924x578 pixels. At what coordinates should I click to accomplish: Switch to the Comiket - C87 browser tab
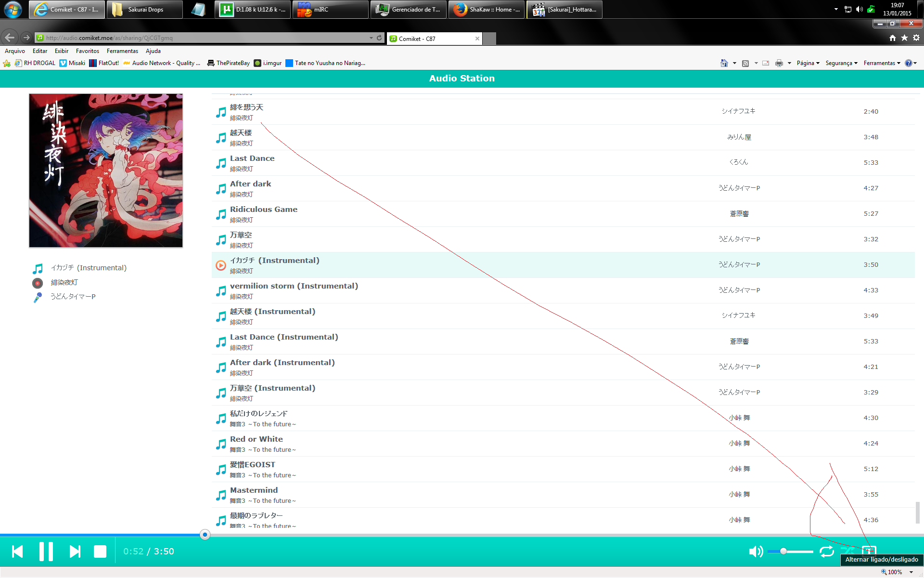click(x=434, y=39)
